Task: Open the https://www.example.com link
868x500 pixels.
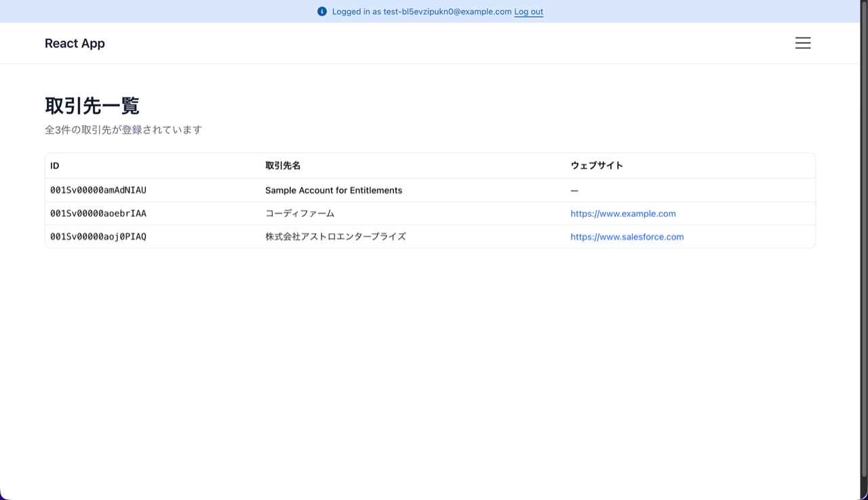Action: 623,213
